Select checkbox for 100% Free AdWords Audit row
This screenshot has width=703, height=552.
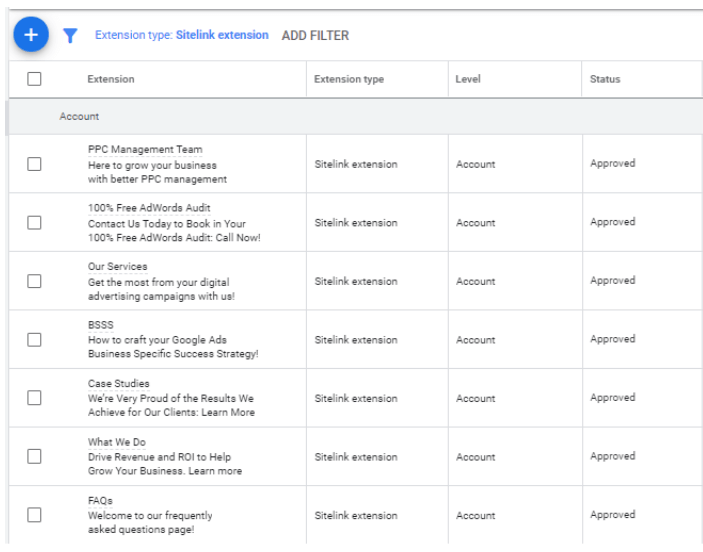34,222
